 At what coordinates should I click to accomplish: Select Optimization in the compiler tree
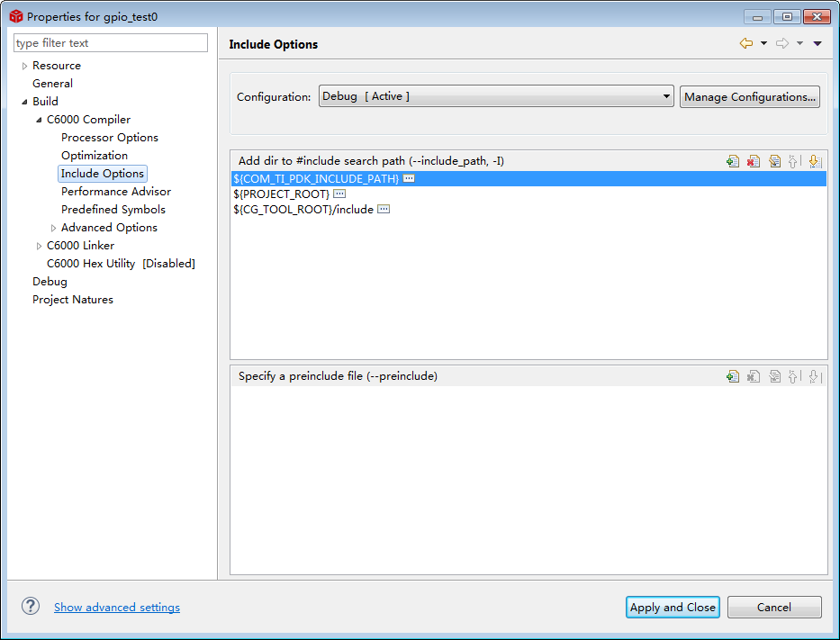pos(95,156)
